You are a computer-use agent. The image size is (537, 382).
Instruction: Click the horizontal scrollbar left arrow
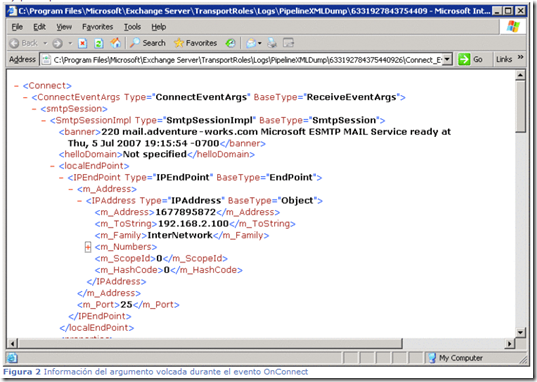[13, 344]
